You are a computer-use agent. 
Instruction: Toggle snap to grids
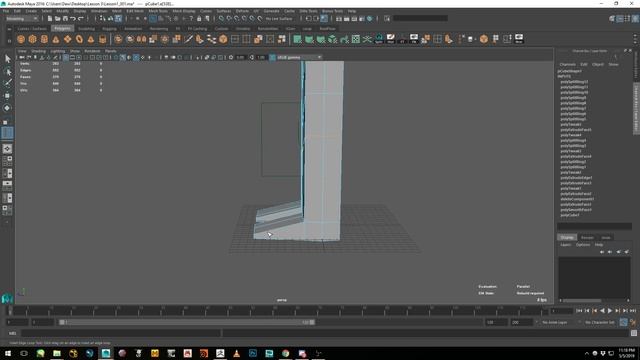222,18
